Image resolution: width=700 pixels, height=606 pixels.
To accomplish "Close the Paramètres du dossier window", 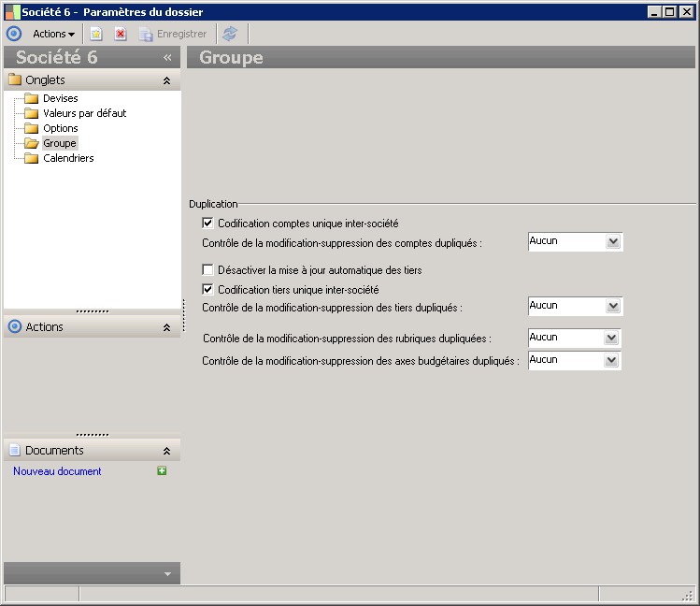I will coord(686,12).
